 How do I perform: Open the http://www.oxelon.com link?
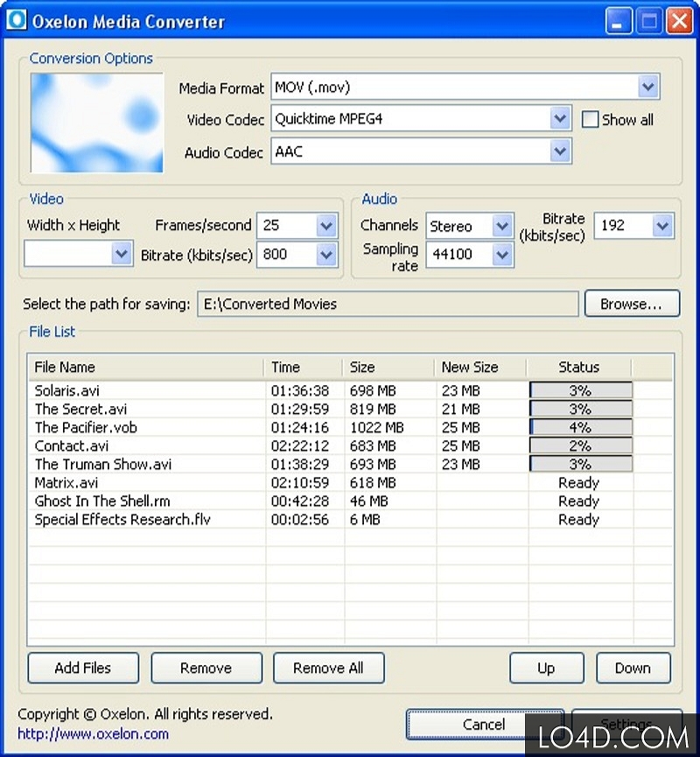(x=93, y=734)
